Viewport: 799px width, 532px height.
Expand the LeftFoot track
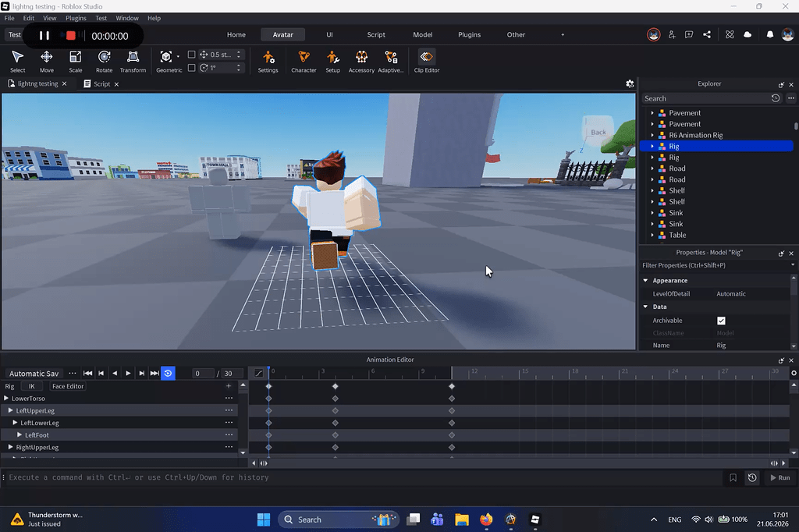[20, 434]
